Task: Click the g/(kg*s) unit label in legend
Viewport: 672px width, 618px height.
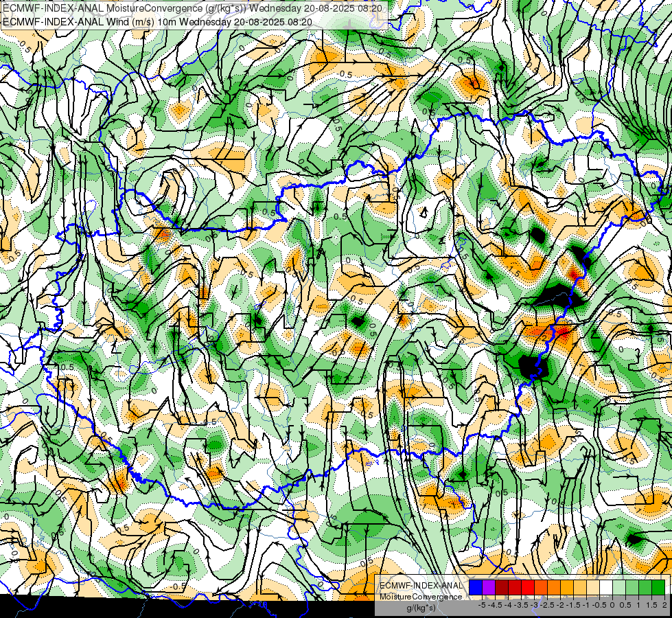Action: click(421, 608)
